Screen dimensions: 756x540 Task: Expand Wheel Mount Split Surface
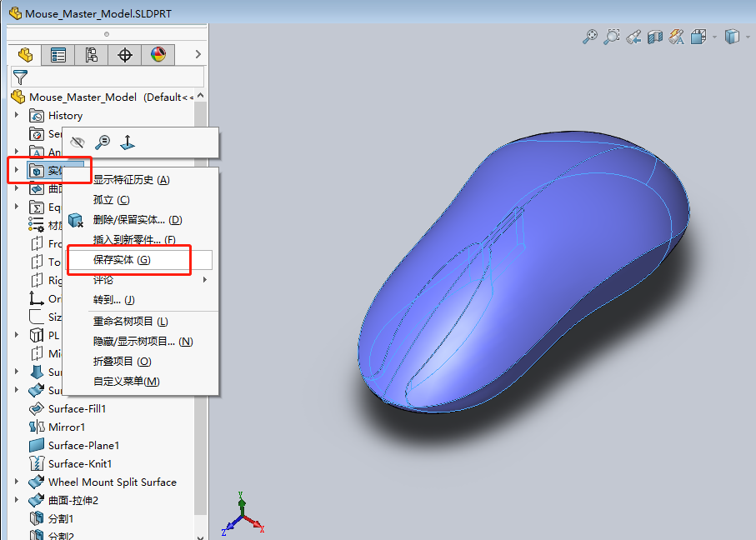(x=17, y=481)
